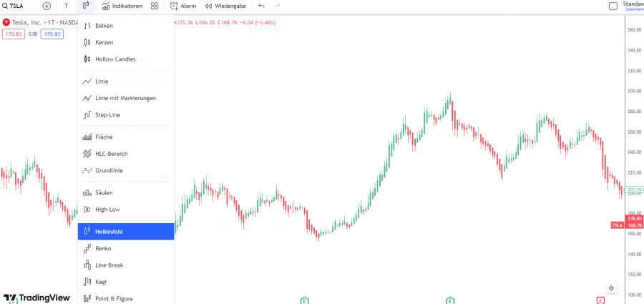
Task: Choose Line Break chart type
Action: 126,265
